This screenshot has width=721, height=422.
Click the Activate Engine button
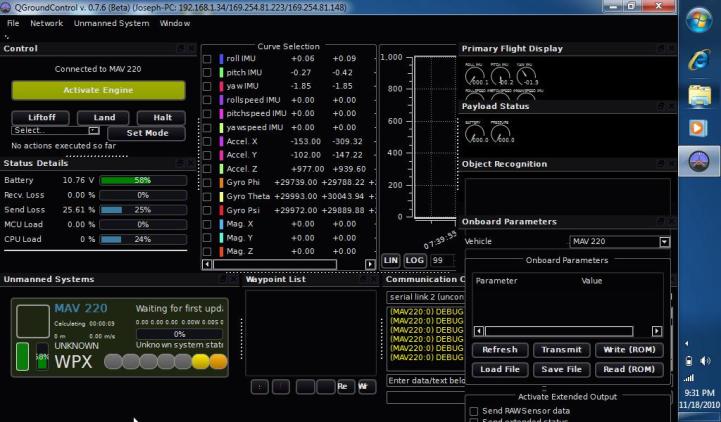98,91
